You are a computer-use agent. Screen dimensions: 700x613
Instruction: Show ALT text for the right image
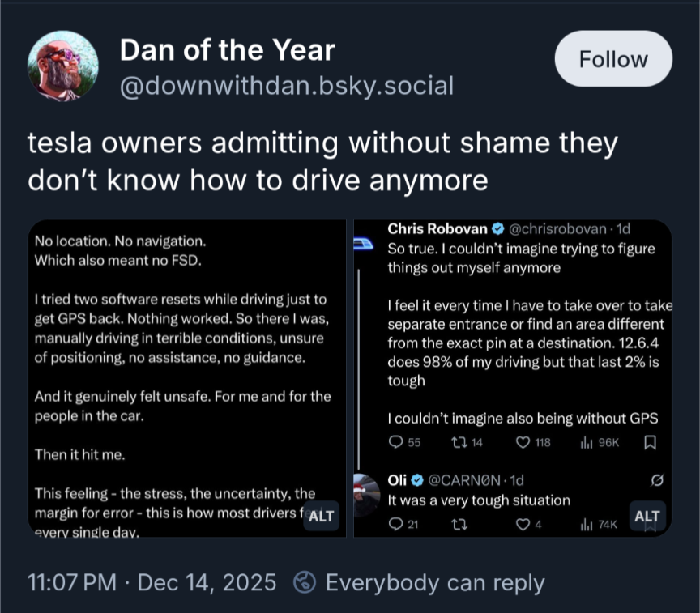click(x=647, y=517)
